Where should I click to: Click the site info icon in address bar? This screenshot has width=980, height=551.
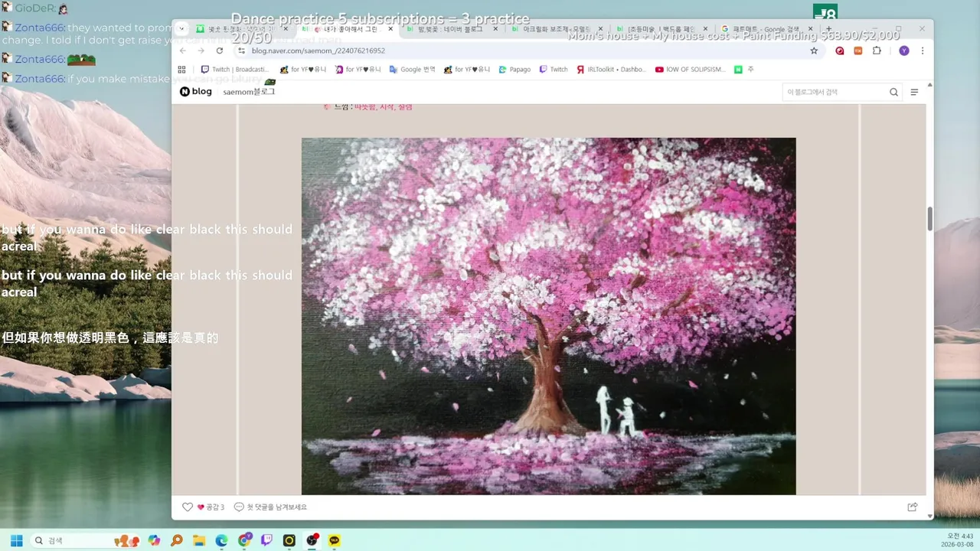[x=241, y=51]
